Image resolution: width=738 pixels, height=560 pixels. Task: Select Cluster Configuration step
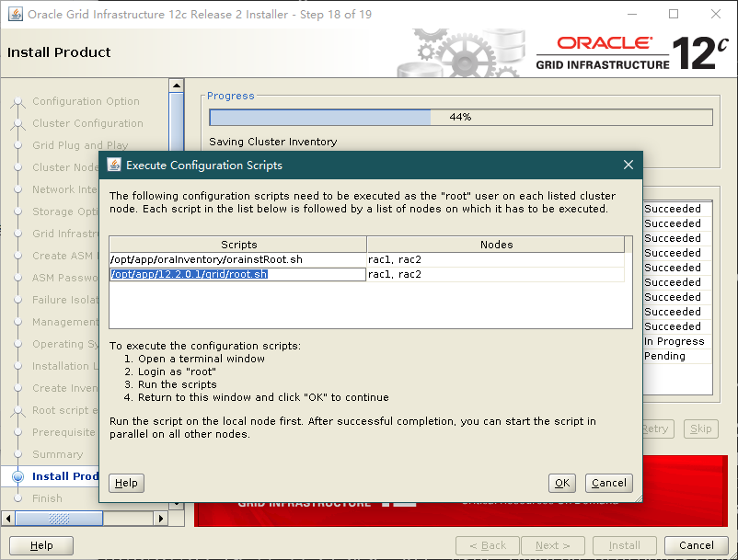[x=87, y=123]
